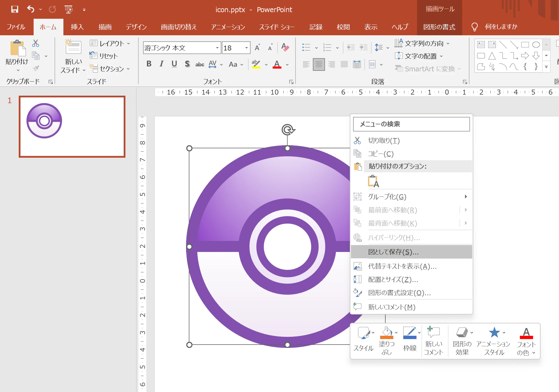Click リセット reset button

104,56
